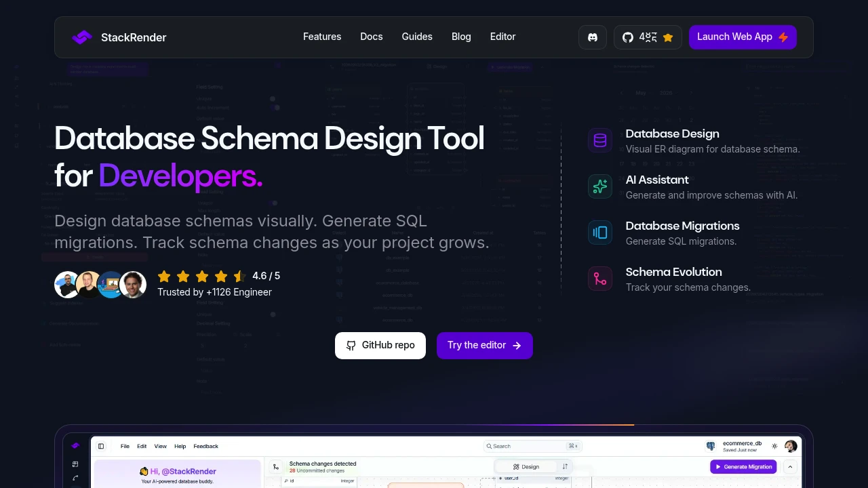This screenshot has height=488, width=868.
Task: Click the first reviewer avatar
Action: 67,285
